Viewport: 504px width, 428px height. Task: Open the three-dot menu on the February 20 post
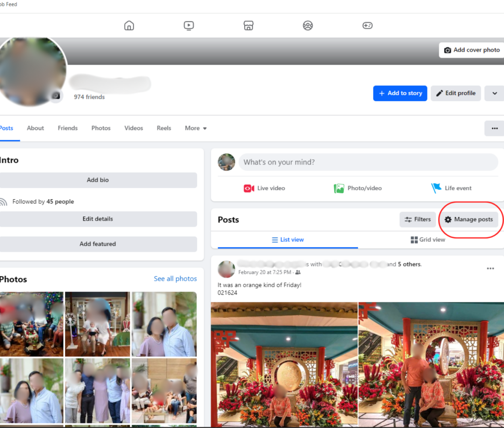[x=490, y=268]
